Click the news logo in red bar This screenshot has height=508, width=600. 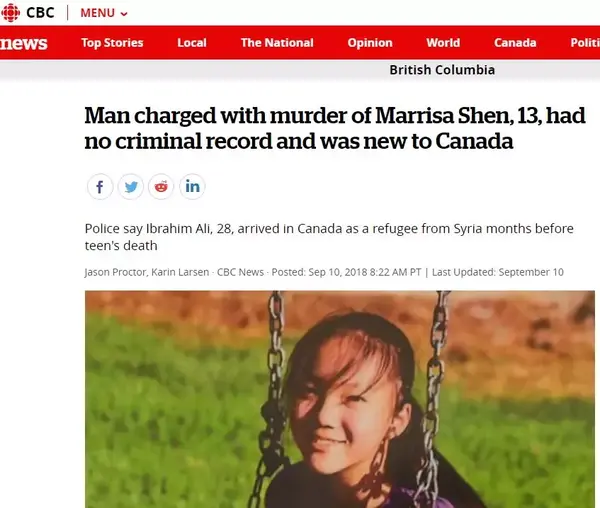coord(24,43)
